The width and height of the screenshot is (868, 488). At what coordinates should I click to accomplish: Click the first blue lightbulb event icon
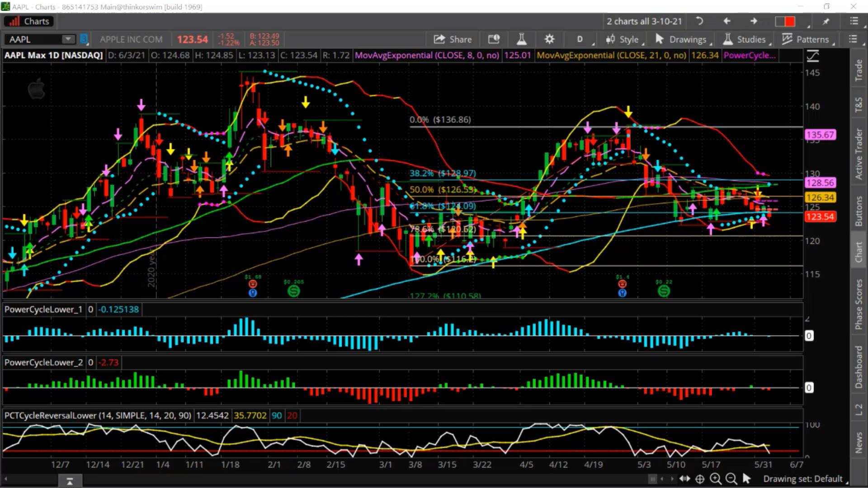[x=253, y=293]
